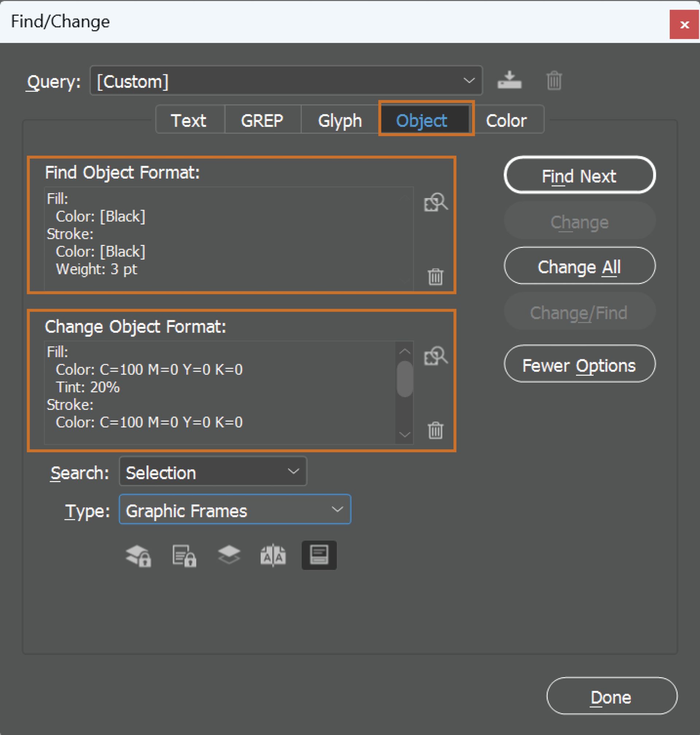Toggle Include Hidden Layers option
The width and height of the screenshot is (700, 735).
(229, 555)
